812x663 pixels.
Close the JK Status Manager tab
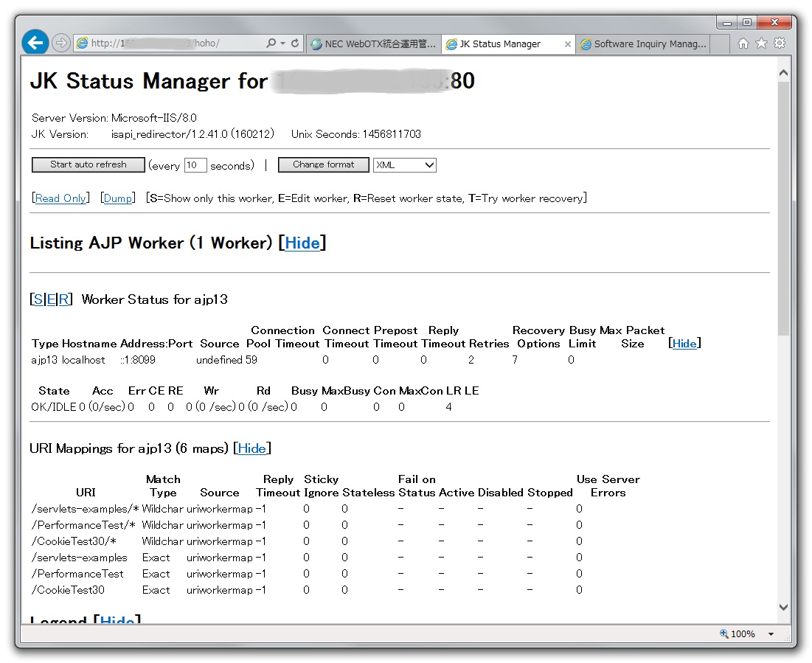point(567,44)
